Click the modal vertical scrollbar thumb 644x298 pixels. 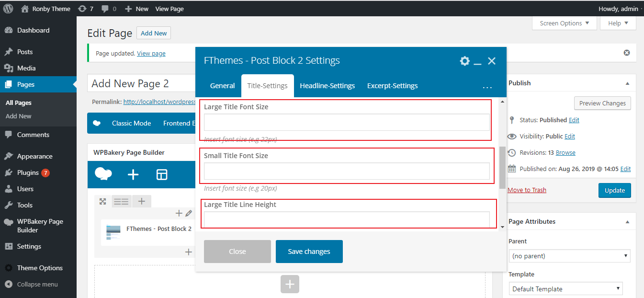[502, 168]
